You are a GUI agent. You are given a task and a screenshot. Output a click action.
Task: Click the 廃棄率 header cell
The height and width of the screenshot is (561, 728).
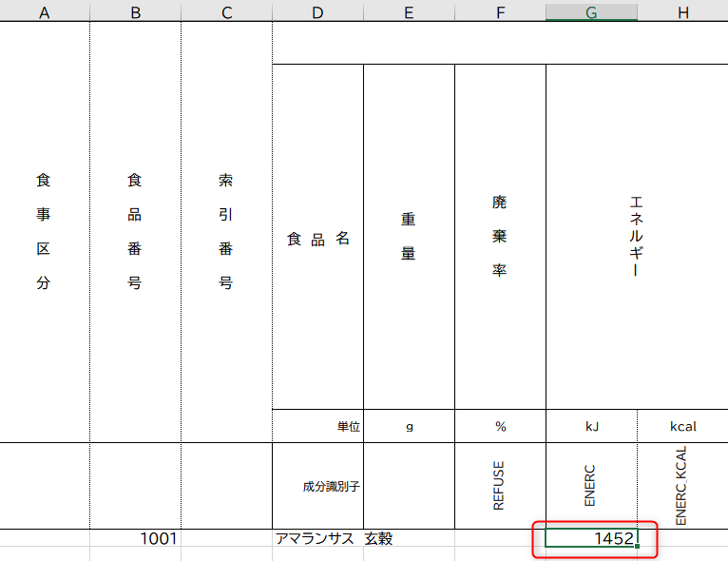tap(500, 237)
